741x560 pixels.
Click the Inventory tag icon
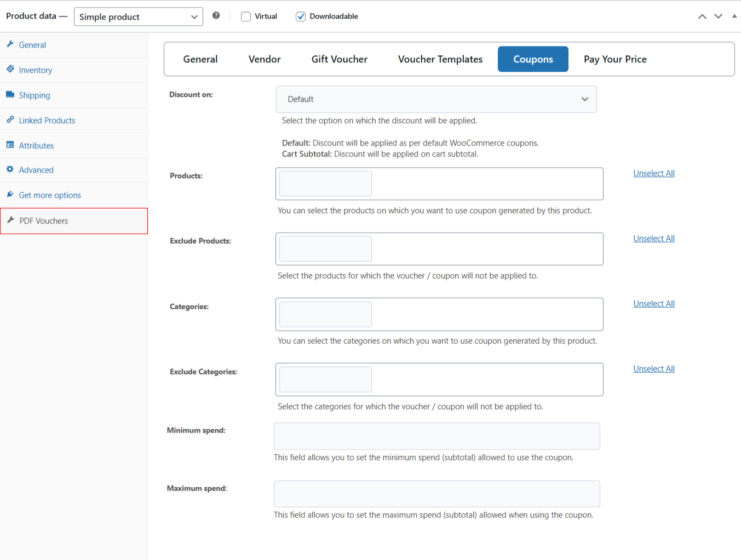(x=10, y=70)
